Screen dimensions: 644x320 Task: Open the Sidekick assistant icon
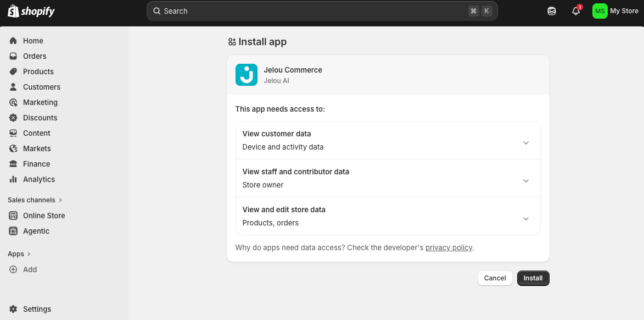tap(552, 11)
